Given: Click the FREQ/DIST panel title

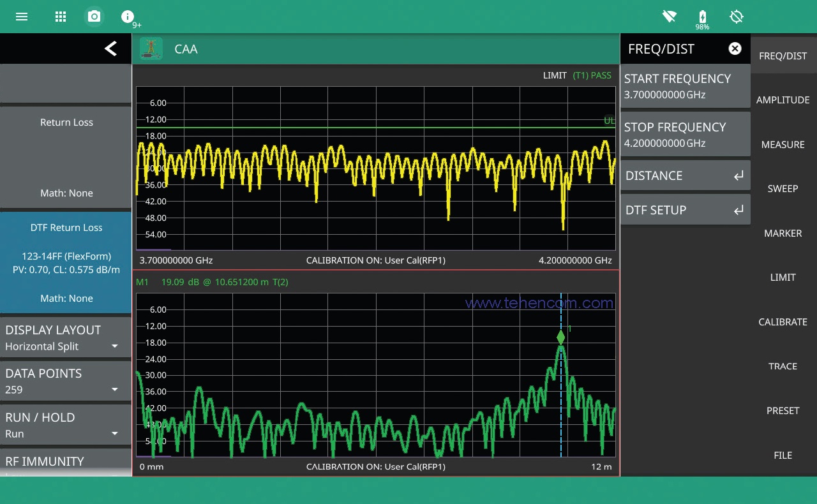Looking at the screenshot, I should [x=661, y=49].
